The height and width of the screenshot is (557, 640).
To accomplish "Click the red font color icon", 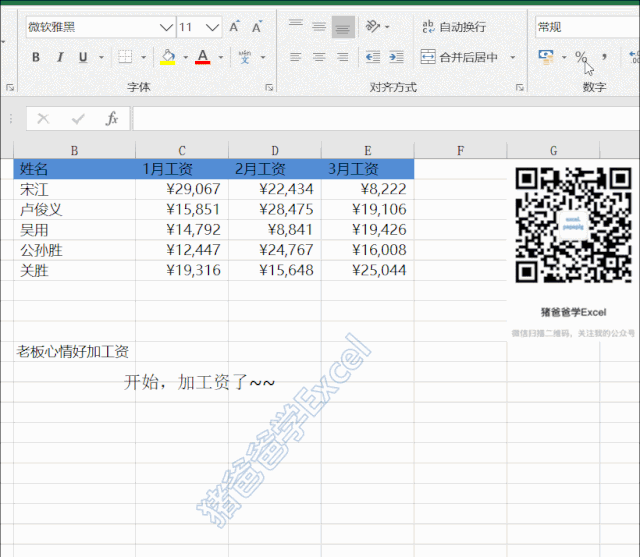I will click(x=202, y=57).
